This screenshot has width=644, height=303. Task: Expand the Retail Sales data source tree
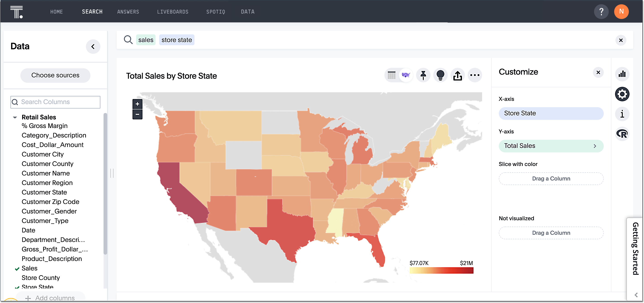click(x=15, y=117)
